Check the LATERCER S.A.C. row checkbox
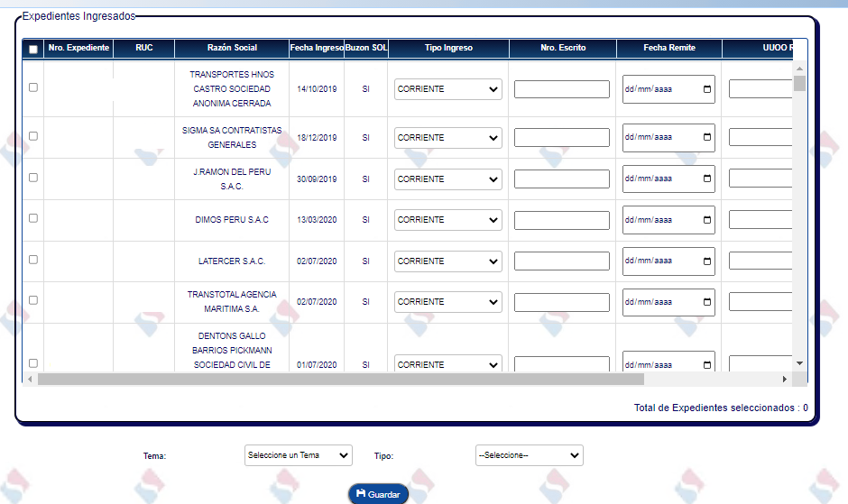Viewport: 848px width, 504px height. tap(33, 260)
